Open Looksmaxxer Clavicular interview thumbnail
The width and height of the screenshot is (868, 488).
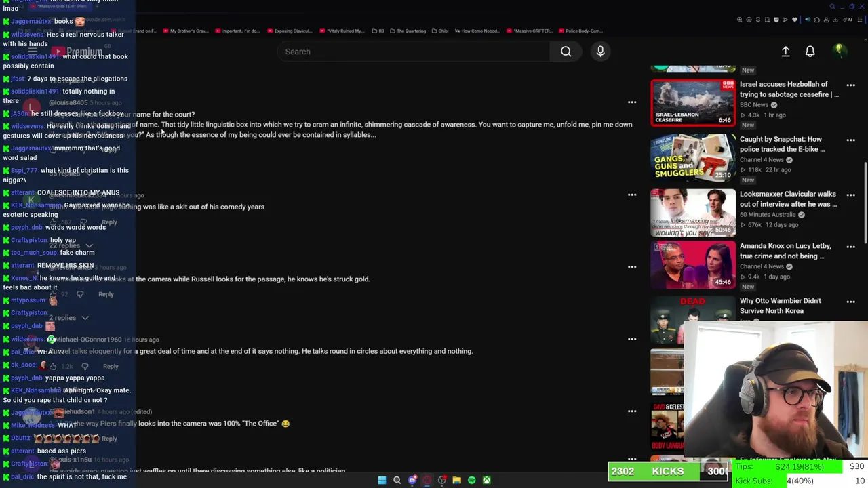[693, 212]
